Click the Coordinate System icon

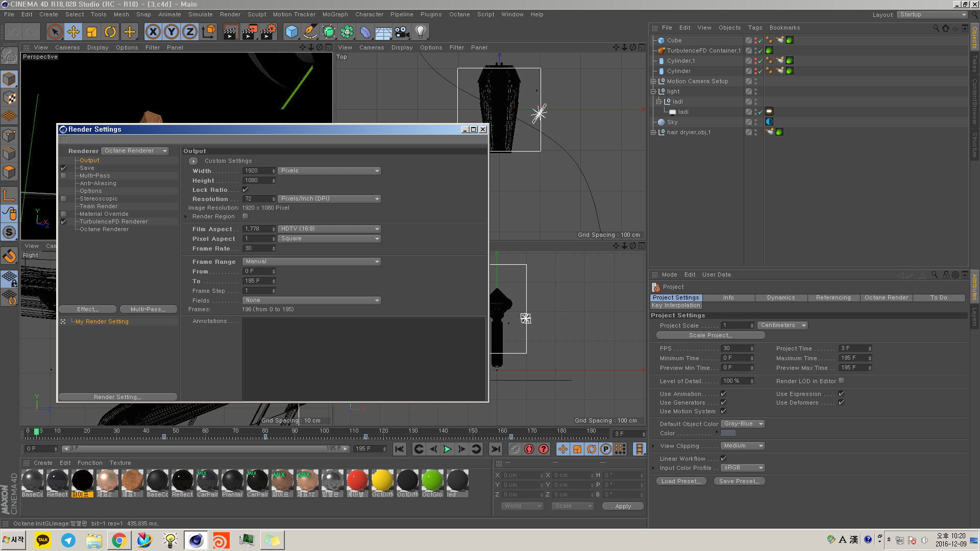click(209, 32)
